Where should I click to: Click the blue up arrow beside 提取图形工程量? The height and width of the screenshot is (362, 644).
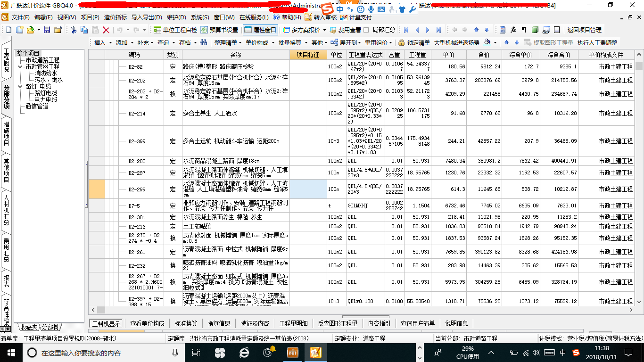507,42
